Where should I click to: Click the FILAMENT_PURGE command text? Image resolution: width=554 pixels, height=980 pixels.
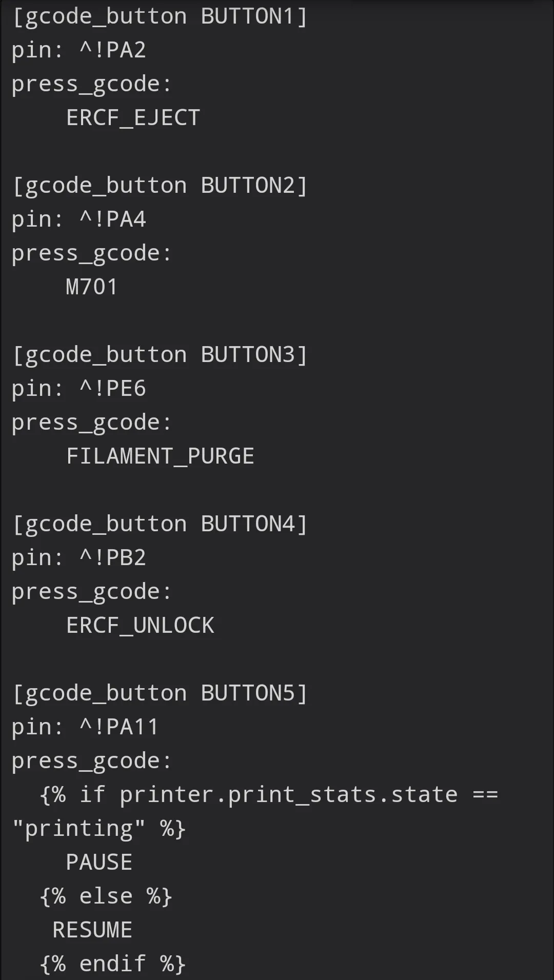click(x=160, y=456)
